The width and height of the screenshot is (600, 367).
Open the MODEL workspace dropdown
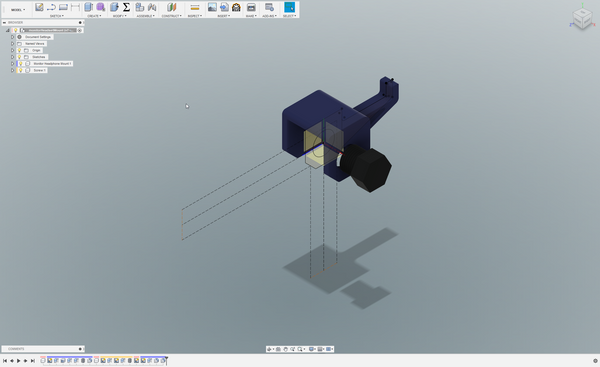18,10
